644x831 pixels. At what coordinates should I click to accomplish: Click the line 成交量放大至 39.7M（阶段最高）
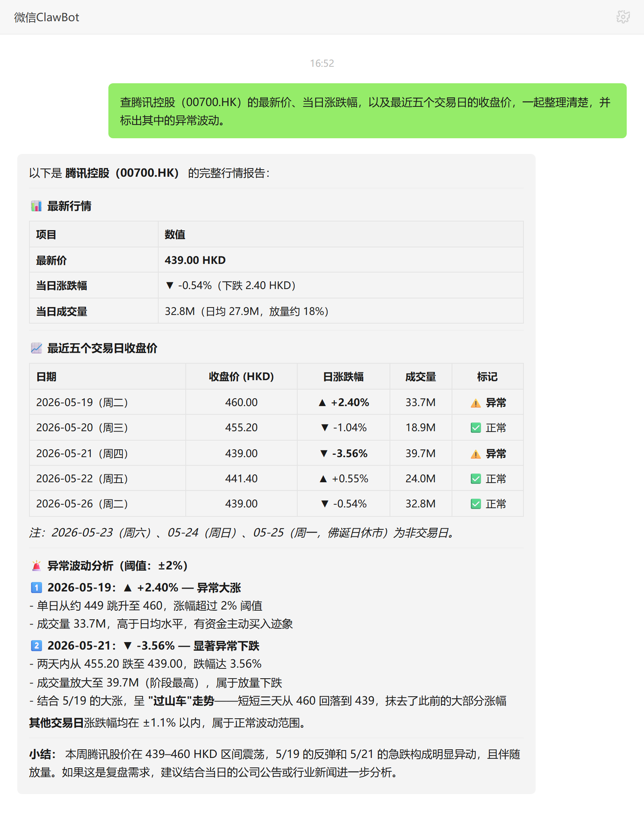point(156,683)
